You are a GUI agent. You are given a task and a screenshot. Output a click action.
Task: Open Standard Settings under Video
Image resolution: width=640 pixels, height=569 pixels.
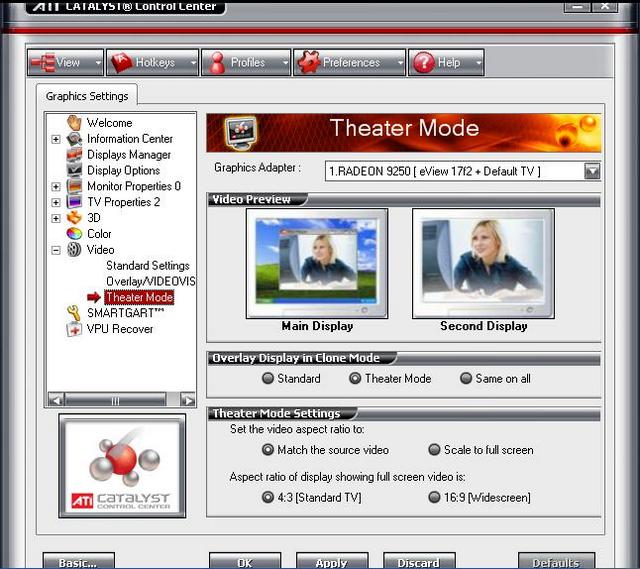(x=148, y=266)
